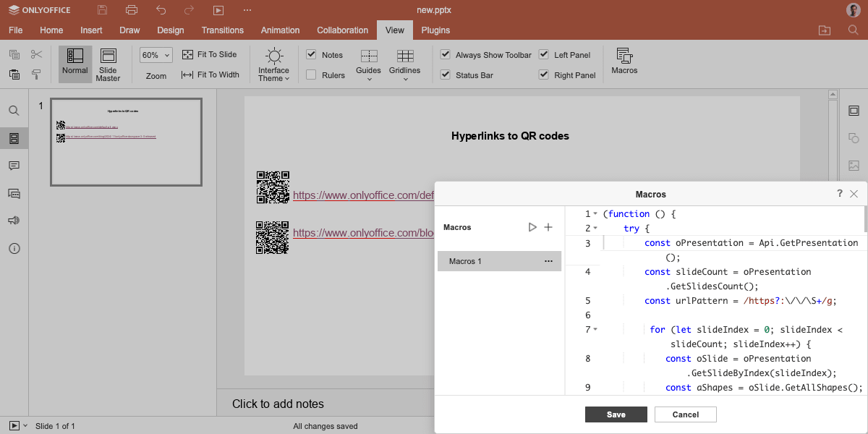Viewport: 868px width, 434px height.
Task: Click Open file location icon
Action: click(825, 30)
